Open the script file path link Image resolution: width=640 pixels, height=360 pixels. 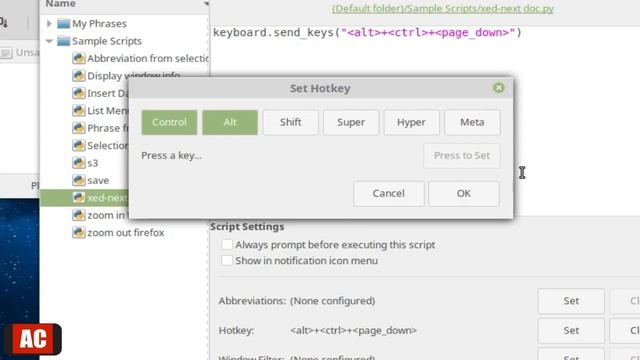(x=442, y=9)
